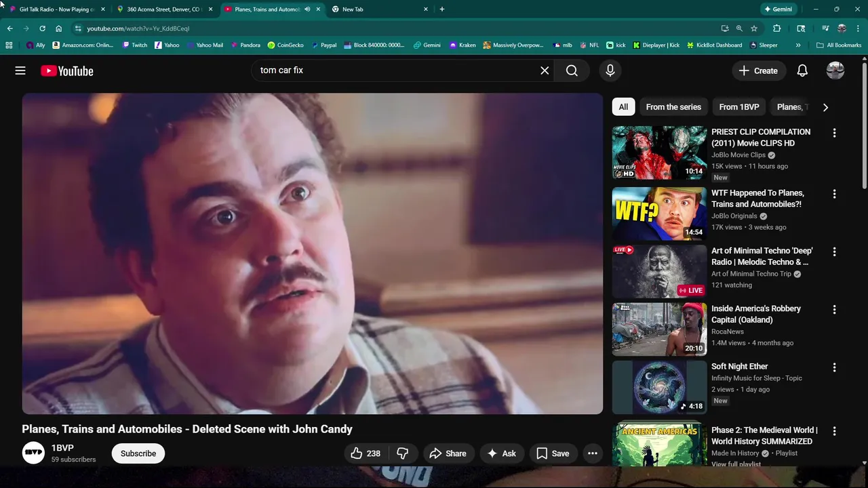
Task: Open options for PRIEST CLIP COMPILATION video
Action: [834, 133]
